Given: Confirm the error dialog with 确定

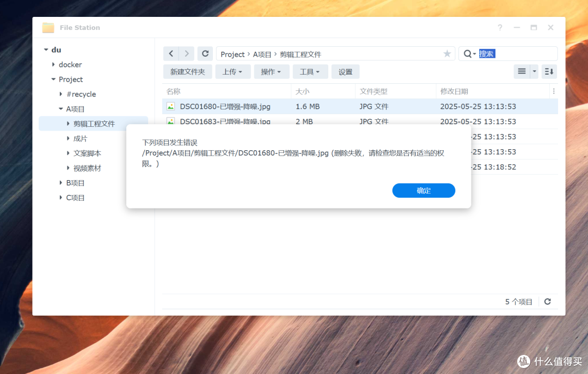Looking at the screenshot, I should tap(424, 191).
